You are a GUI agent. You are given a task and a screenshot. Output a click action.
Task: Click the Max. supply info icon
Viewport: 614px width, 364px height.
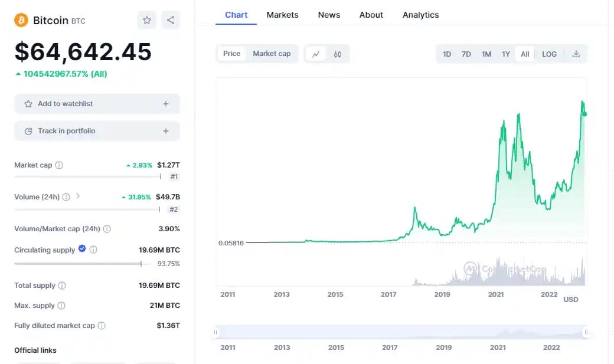tap(60, 306)
